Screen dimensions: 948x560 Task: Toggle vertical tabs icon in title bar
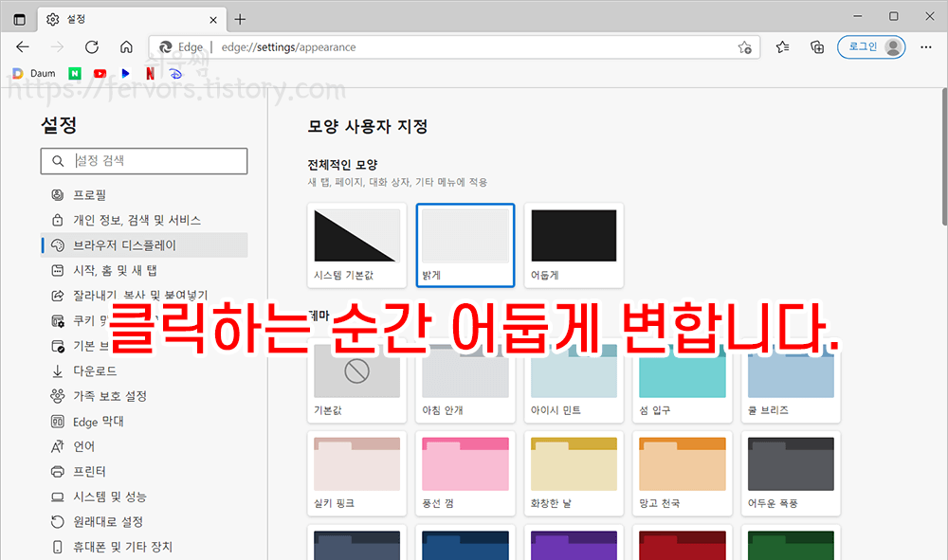(x=19, y=19)
